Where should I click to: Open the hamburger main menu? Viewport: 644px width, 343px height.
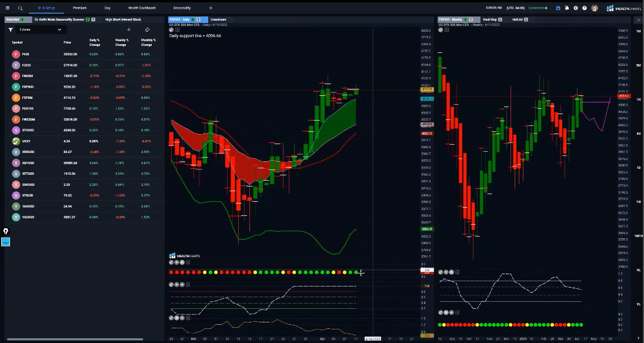pyautogui.click(x=8, y=8)
